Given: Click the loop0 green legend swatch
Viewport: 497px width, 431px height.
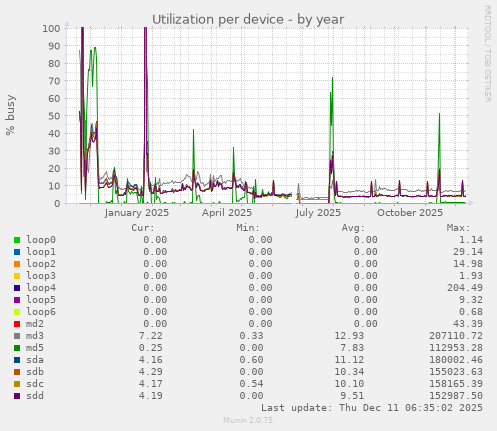Looking at the screenshot, I should 17,240.
